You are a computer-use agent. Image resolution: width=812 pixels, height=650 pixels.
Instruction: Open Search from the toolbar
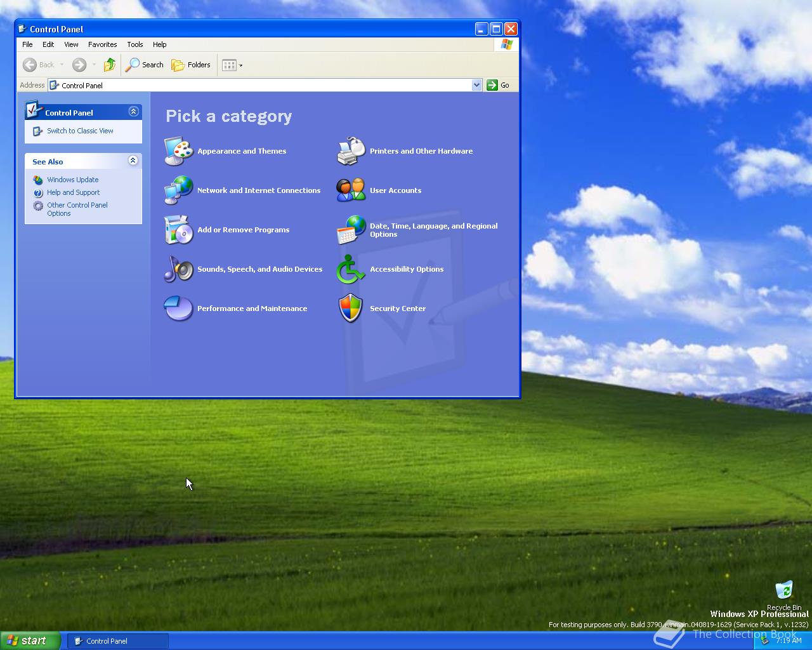tap(145, 65)
